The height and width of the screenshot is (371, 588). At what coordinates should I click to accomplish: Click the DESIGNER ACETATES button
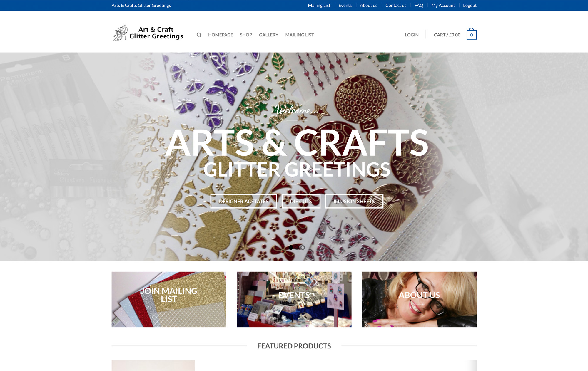click(244, 201)
